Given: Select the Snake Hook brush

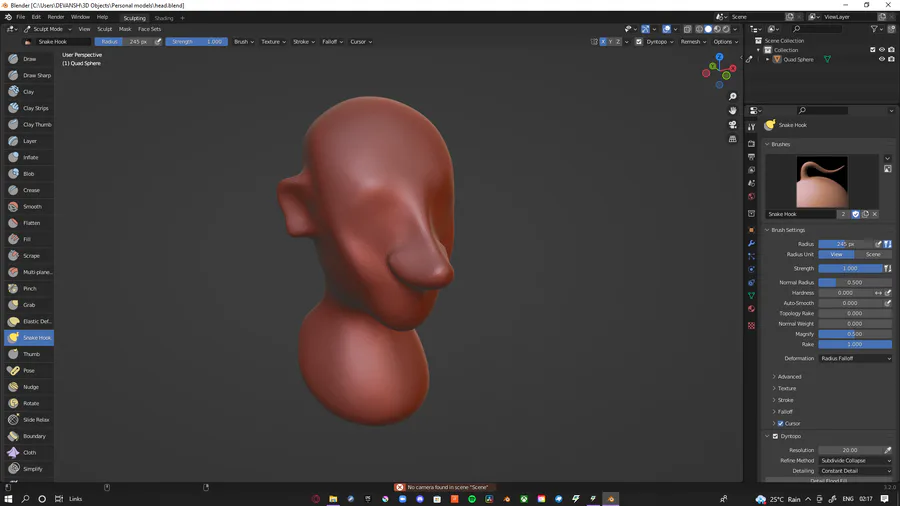Looking at the screenshot, I should 29,338.
